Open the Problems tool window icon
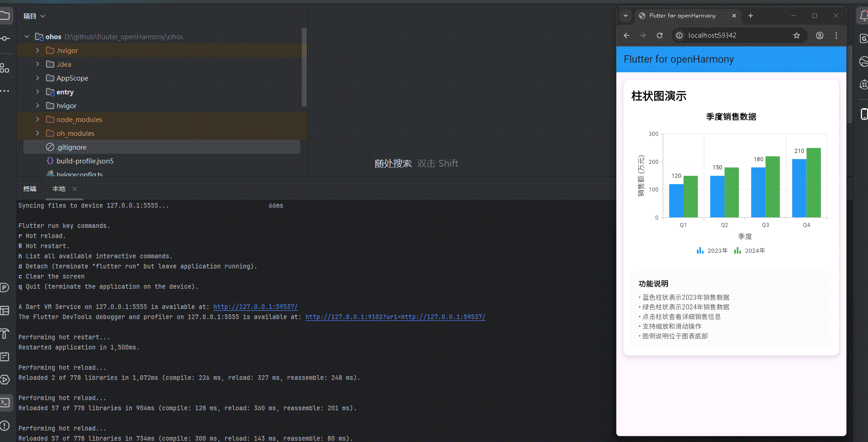 coord(5,425)
